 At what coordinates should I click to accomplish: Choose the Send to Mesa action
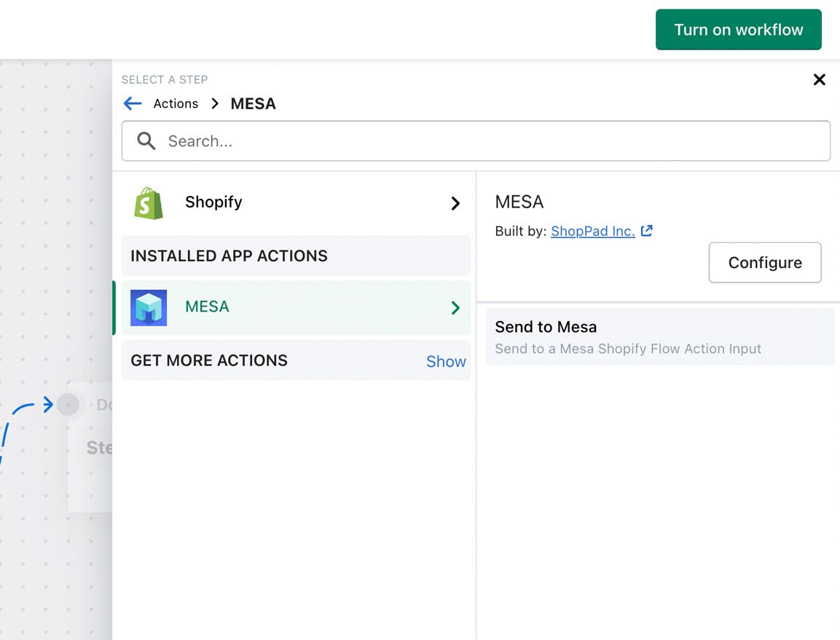(660, 337)
